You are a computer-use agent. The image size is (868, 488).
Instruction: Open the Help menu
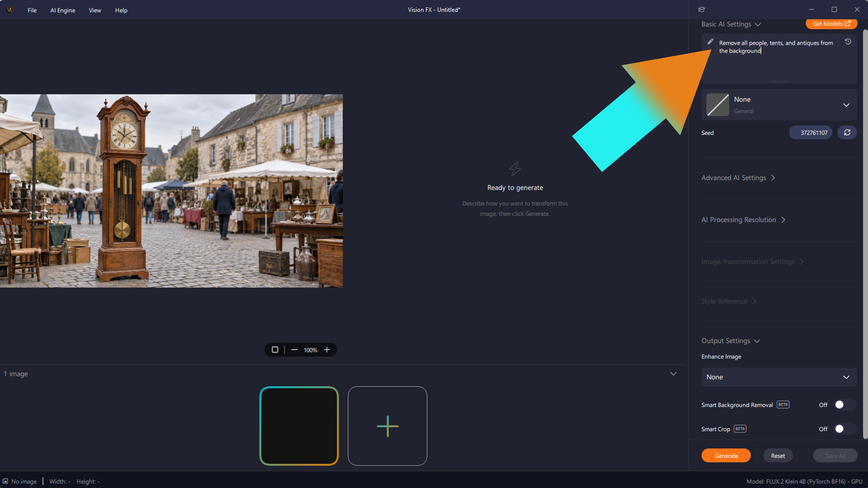(121, 10)
